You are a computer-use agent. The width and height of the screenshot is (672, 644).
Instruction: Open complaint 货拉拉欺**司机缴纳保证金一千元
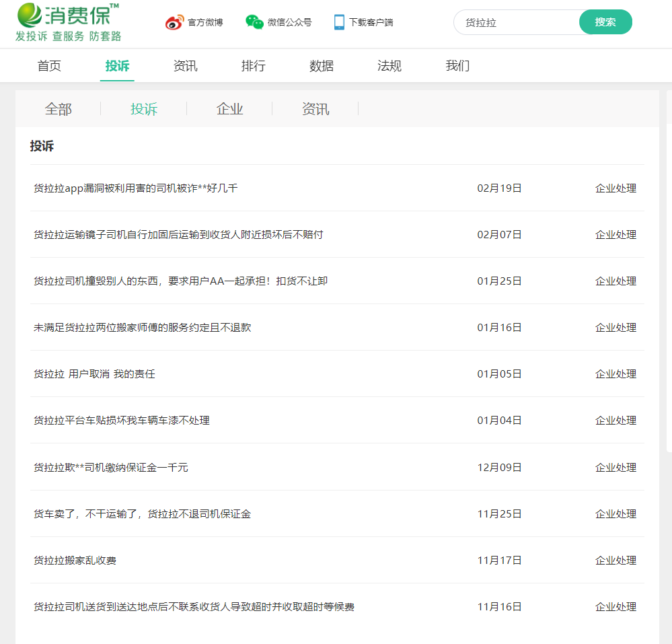pyautogui.click(x=110, y=467)
